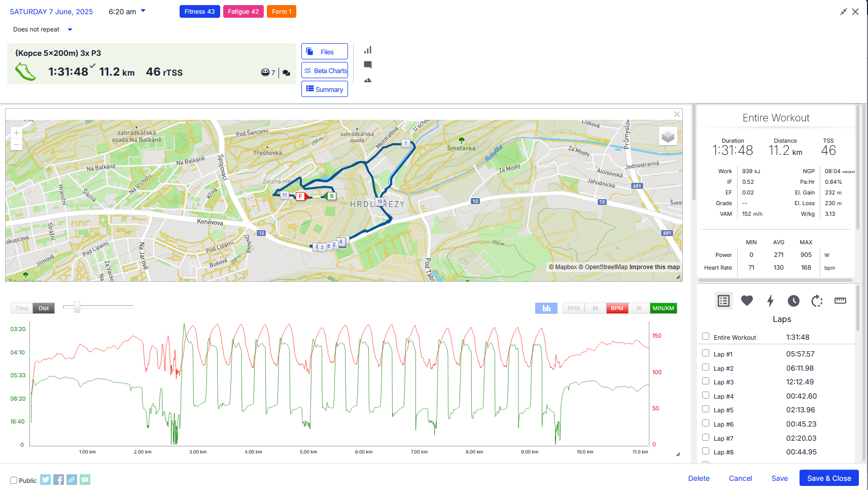Open the Does not repeat dropdown
The image size is (868, 490).
pyautogui.click(x=43, y=29)
